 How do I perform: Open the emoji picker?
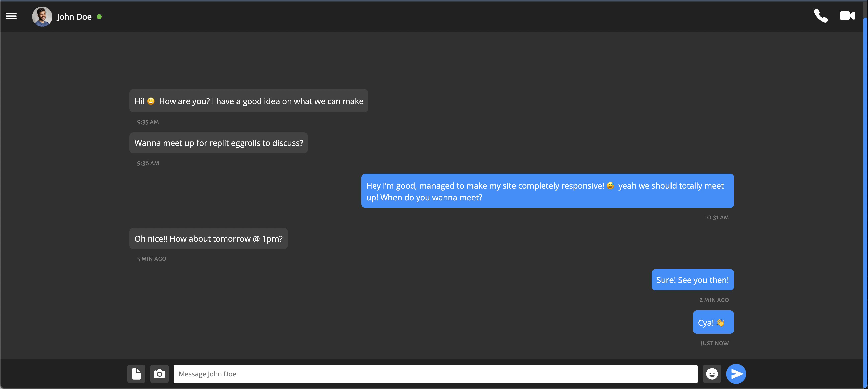click(712, 374)
